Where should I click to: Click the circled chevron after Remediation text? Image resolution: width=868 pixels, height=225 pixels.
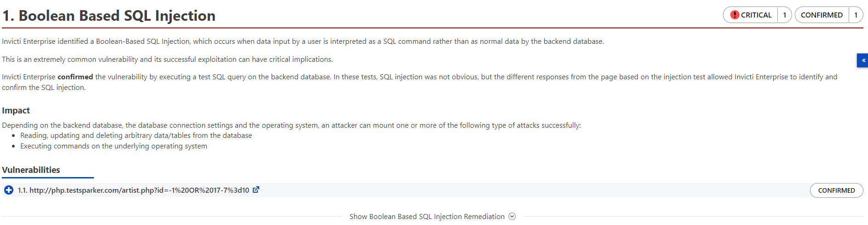tap(512, 216)
